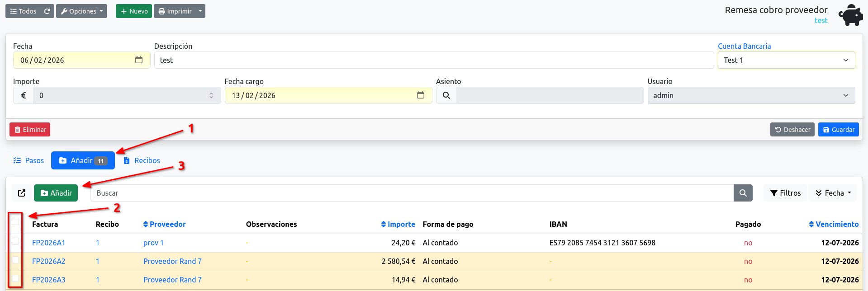Click the magnifier icon in Asiento field
868x291 pixels.
446,95
